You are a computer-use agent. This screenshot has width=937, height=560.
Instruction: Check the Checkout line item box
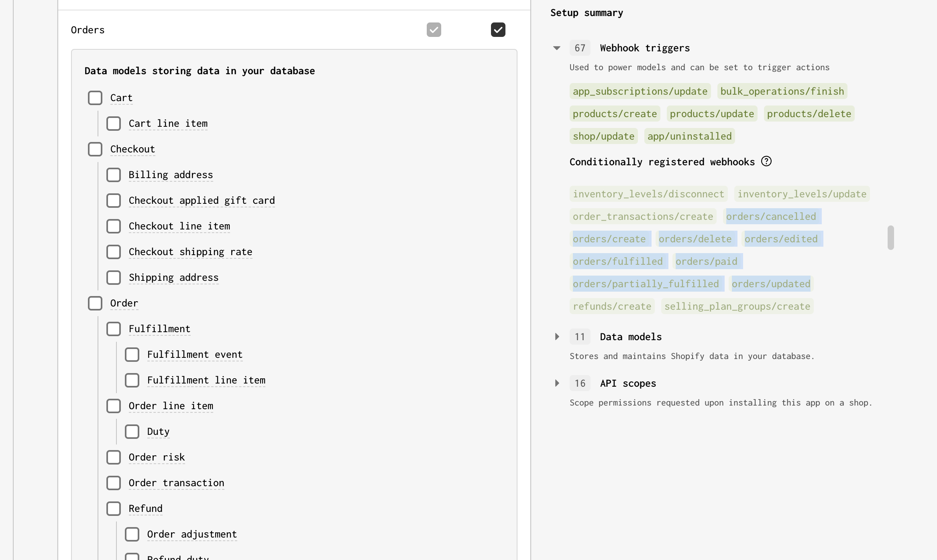114,226
